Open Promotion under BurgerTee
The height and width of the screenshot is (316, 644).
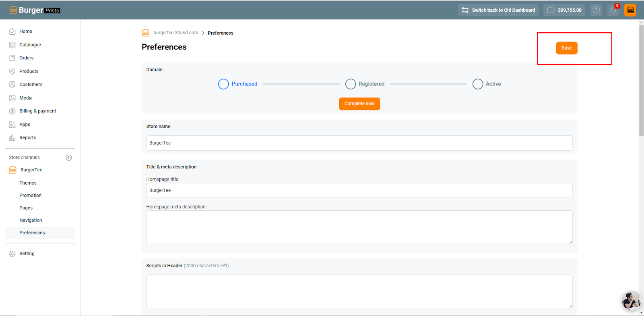pyautogui.click(x=31, y=195)
